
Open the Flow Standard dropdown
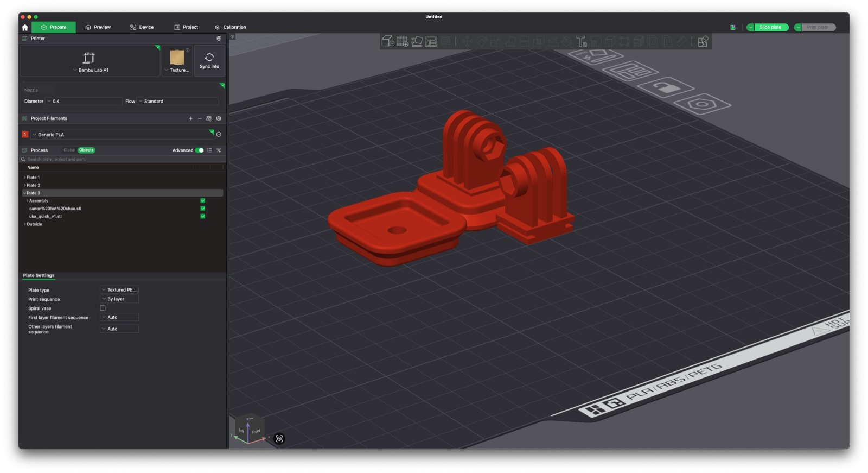pyautogui.click(x=177, y=101)
